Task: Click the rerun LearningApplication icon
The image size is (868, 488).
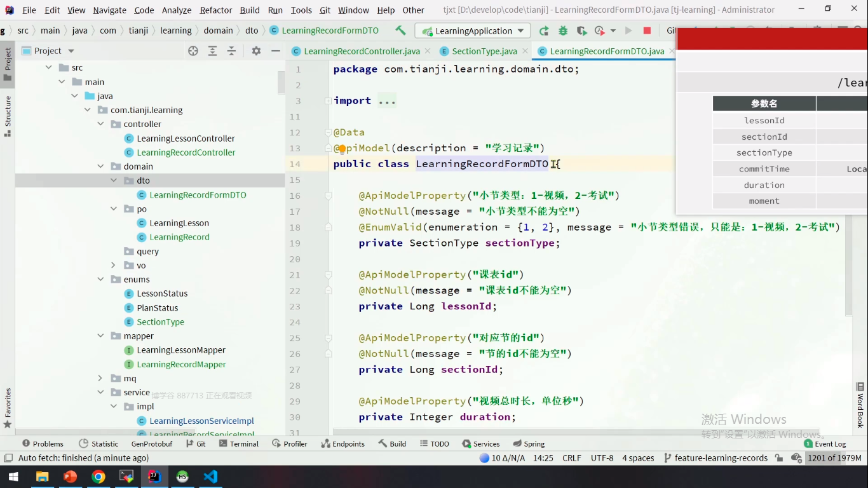Action: (x=544, y=30)
